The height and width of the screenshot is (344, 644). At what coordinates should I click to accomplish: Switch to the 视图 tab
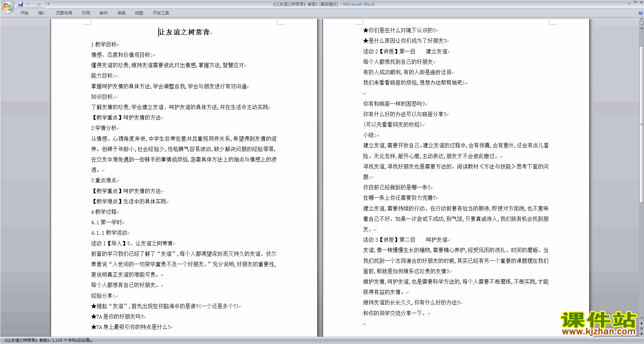click(x=139, y=13)
